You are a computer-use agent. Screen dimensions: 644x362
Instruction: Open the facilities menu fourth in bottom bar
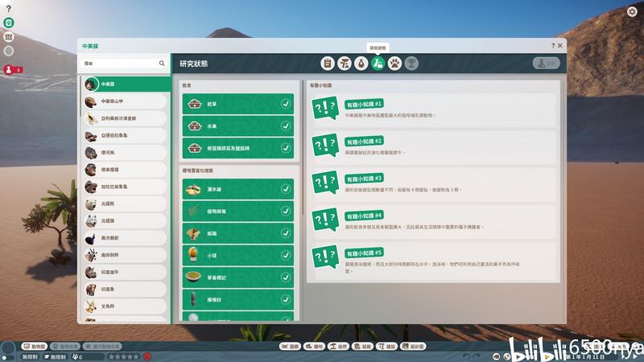[363, 347]
